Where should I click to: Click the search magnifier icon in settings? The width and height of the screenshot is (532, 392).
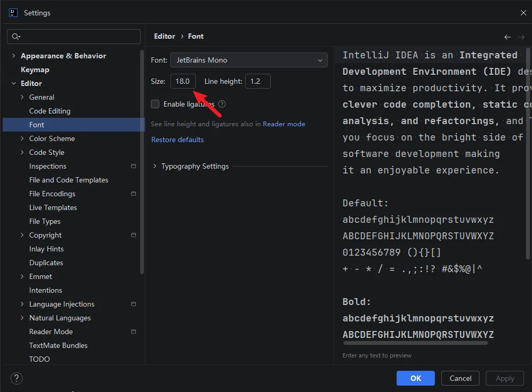[x=15, y=36]
